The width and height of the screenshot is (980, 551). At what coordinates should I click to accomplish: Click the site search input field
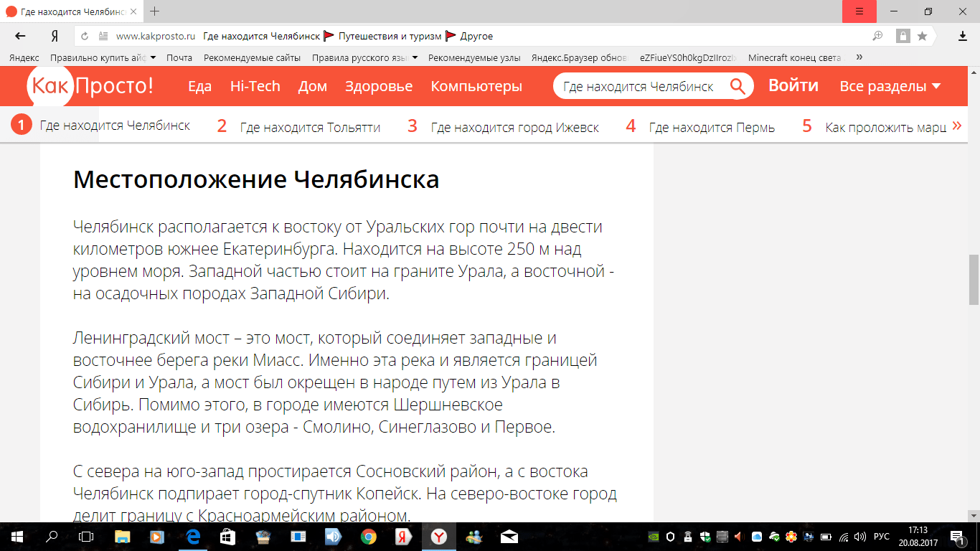(x=639, y=87)
